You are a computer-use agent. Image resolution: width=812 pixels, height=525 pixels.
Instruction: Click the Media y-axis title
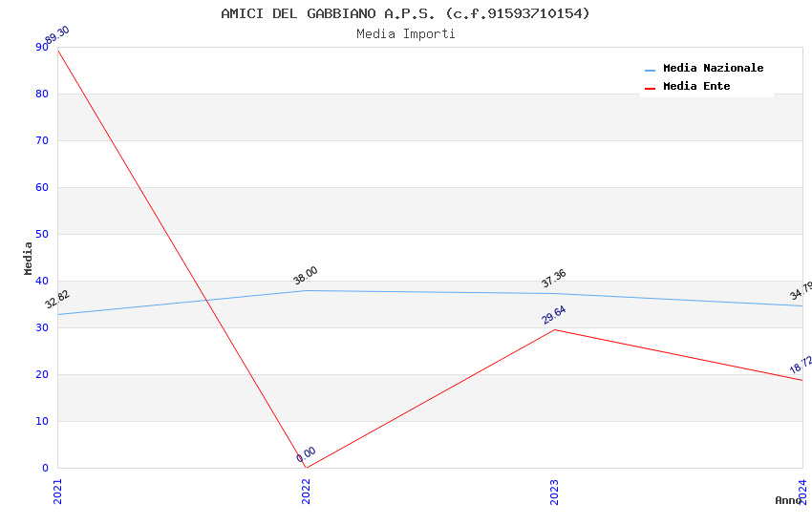pos(29,258)
